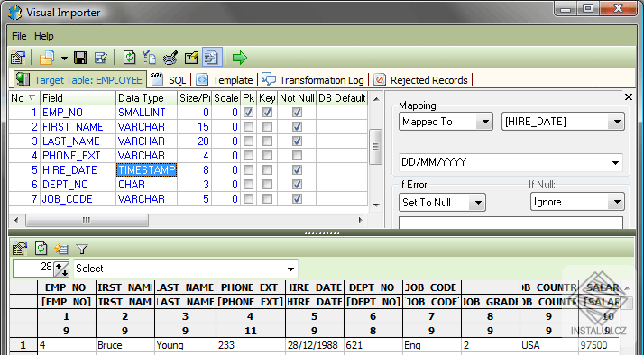The width and height of the screenshot is (644, 355).
Task: Toggle the highlighted mapping document icon
Action: click(212, 57)
